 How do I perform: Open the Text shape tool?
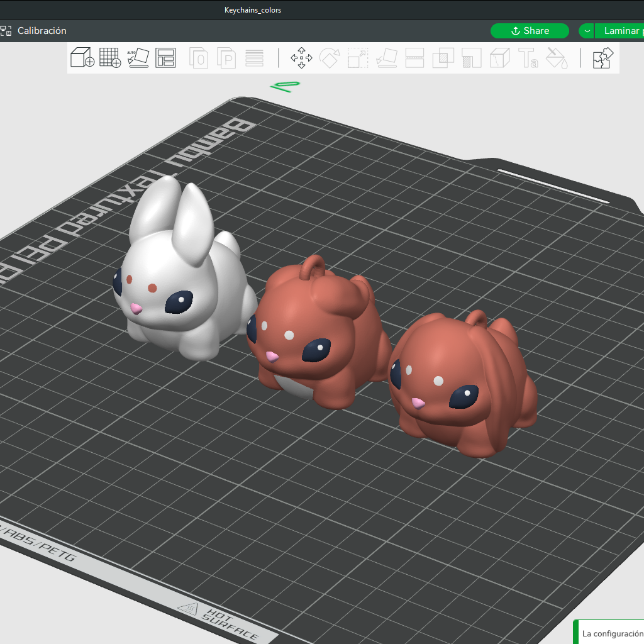tap(528, 58)
